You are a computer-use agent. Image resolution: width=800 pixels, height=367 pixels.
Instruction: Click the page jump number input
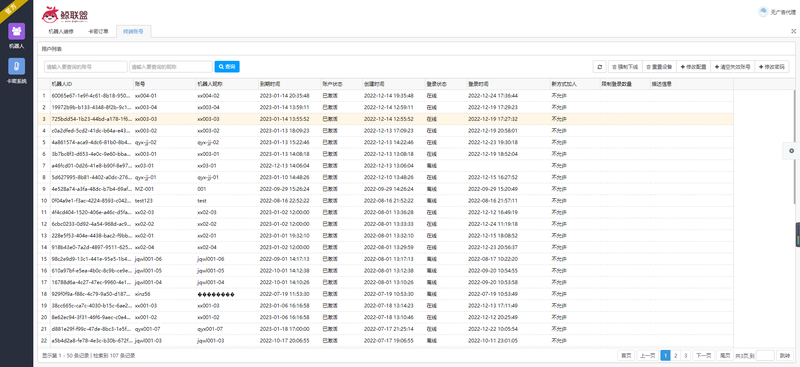click(x=765, y=355)
